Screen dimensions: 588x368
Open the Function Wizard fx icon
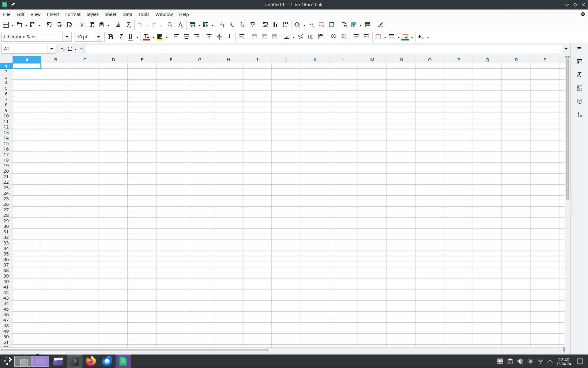(x=62, y=49)
